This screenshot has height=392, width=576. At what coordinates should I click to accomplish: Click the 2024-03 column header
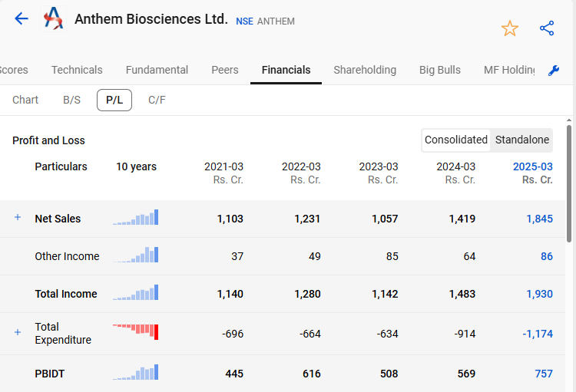[456, 173]
